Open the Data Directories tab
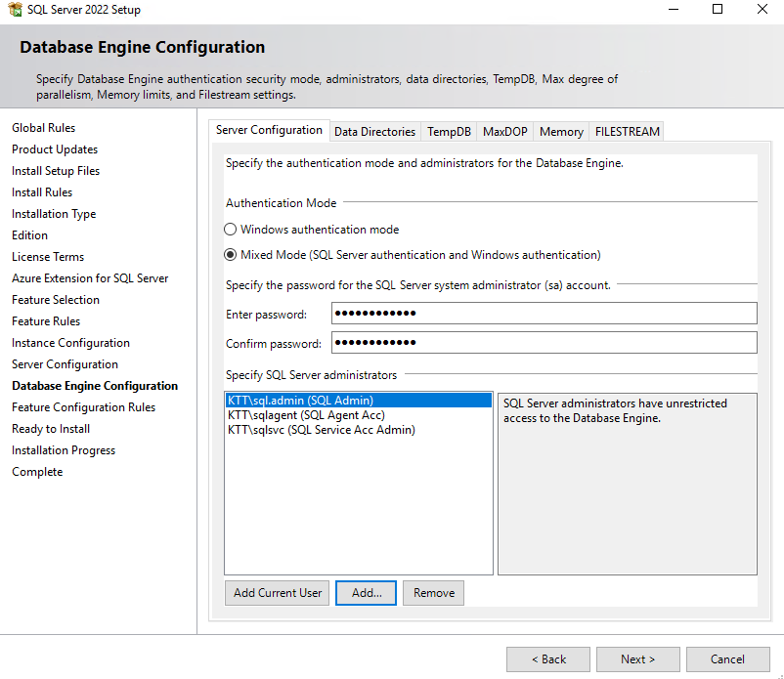 [x=375, y=132]
